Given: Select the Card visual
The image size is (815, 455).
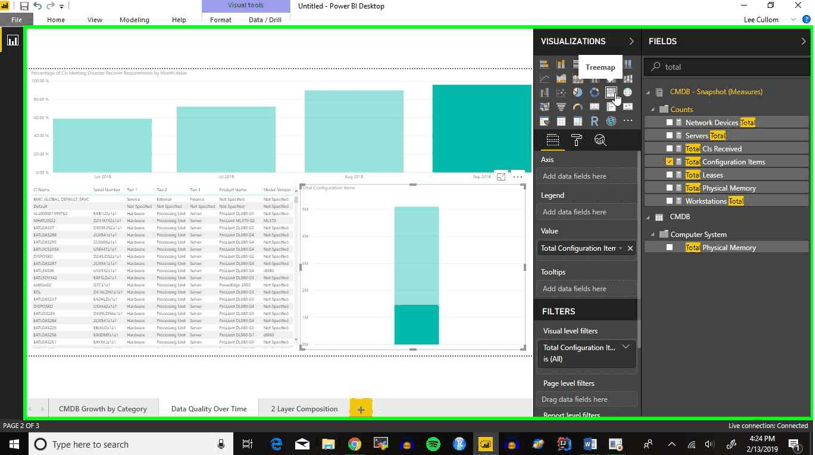Looking at the screenshot, I should [594, 107].
